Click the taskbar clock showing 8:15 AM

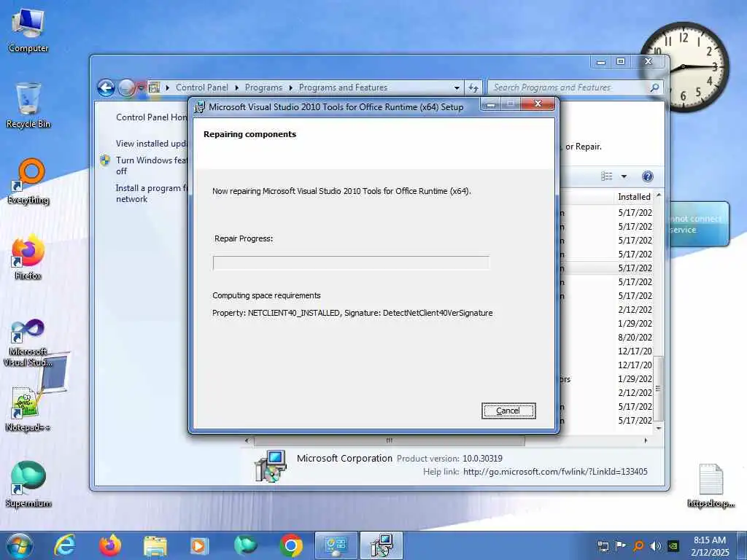(710, 545)
